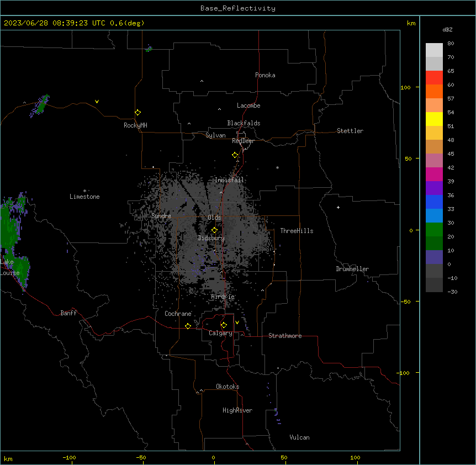This screenshot has height=465, width=476.
Task: Click the timestamp 2023/06/28 08:39:23 UTC
Action: pos(55,23)
